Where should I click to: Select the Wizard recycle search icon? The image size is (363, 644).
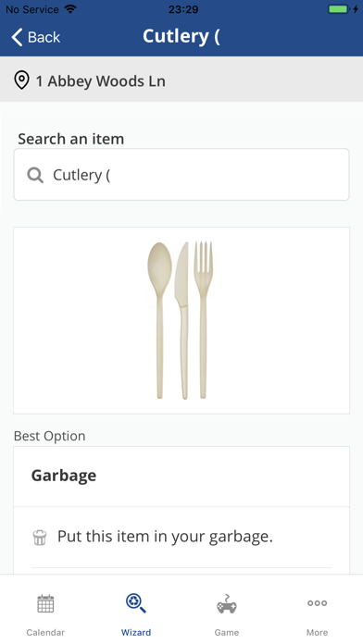pyautogui.click(x=136, y=603)
